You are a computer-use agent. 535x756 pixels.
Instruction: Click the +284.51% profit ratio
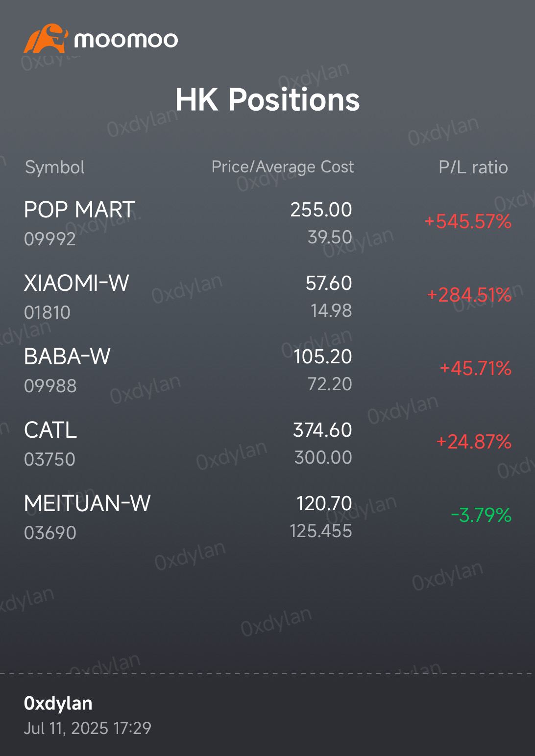coord(469,295)
